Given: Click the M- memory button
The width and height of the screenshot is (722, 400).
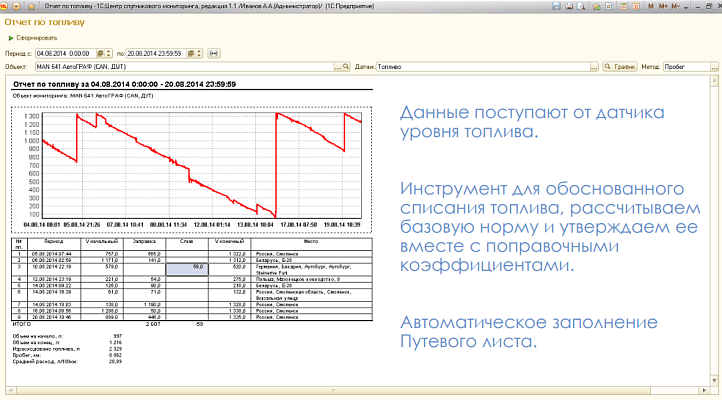Looking at the screenshot, I should tap(673, 6).
